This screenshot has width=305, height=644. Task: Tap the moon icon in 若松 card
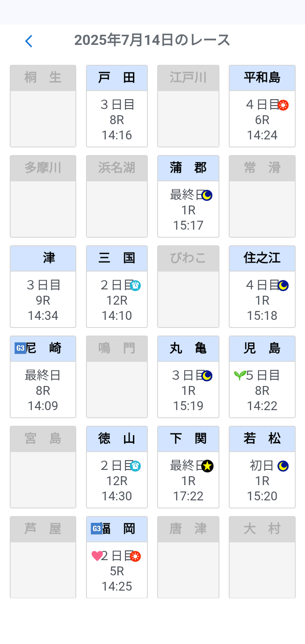click(283, 466)
